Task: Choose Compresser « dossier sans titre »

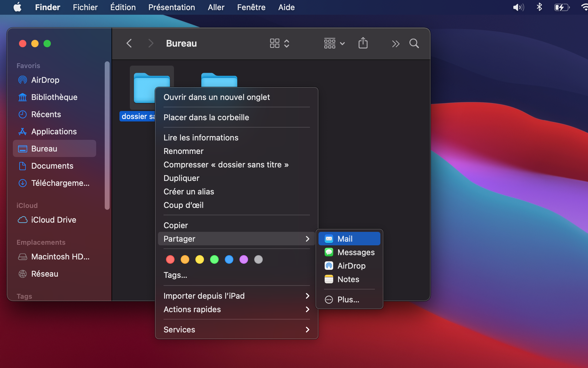Action: (237, 165)
